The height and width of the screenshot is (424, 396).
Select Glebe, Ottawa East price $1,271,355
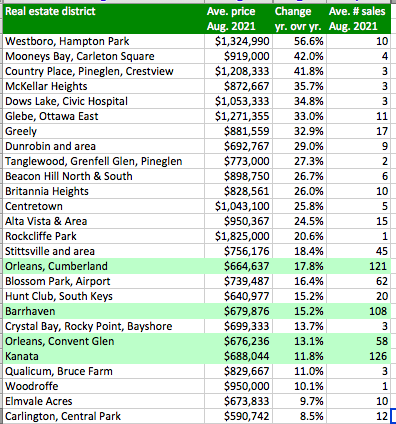pyautogui.click(x=238, y=116)
